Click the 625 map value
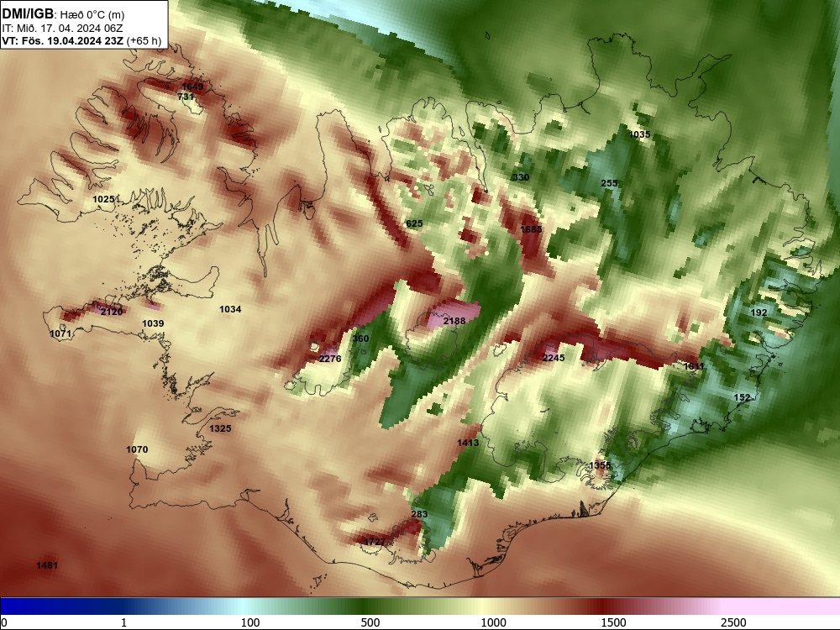This screenshot has height=630, width=840. [x=414, y=223]
